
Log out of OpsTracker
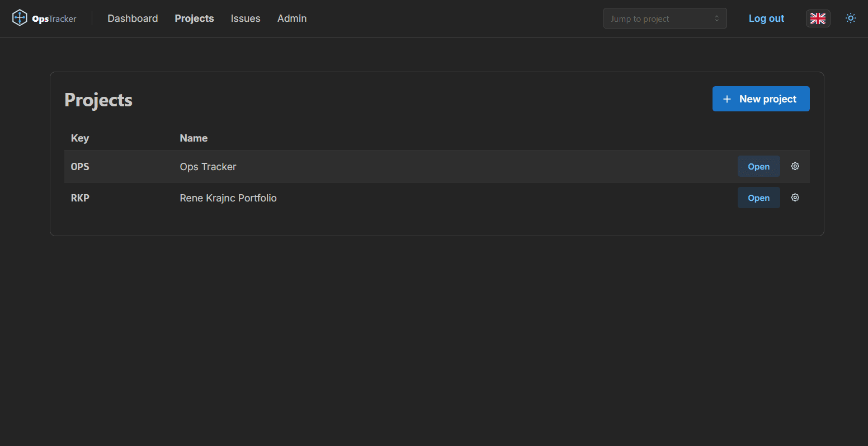click(x=766, y=18)
